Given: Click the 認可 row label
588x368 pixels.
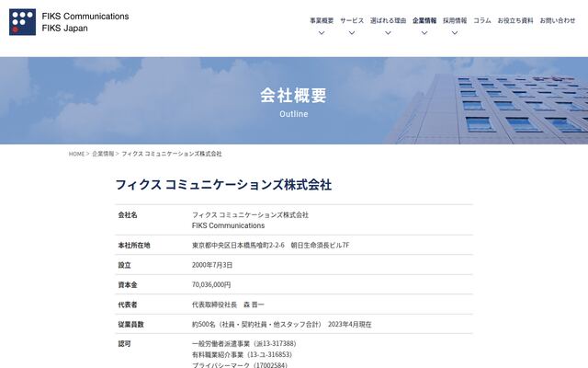Looking at the screenshot, I should pos(125,344).
